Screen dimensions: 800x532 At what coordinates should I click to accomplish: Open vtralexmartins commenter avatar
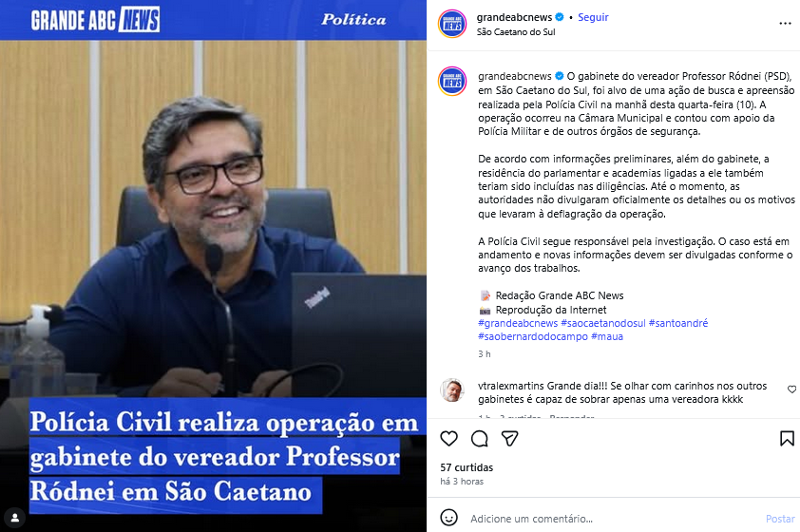[x=452, y=390]
